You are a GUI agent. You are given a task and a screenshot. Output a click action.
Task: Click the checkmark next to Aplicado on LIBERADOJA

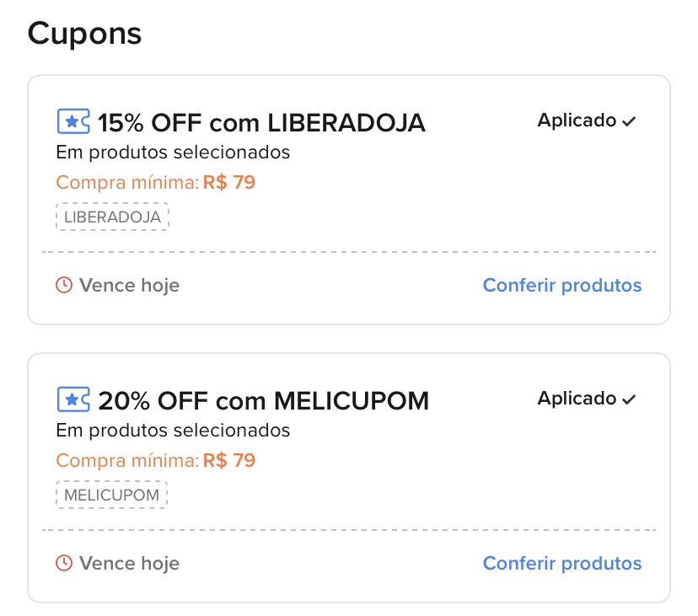coord(629,121)
